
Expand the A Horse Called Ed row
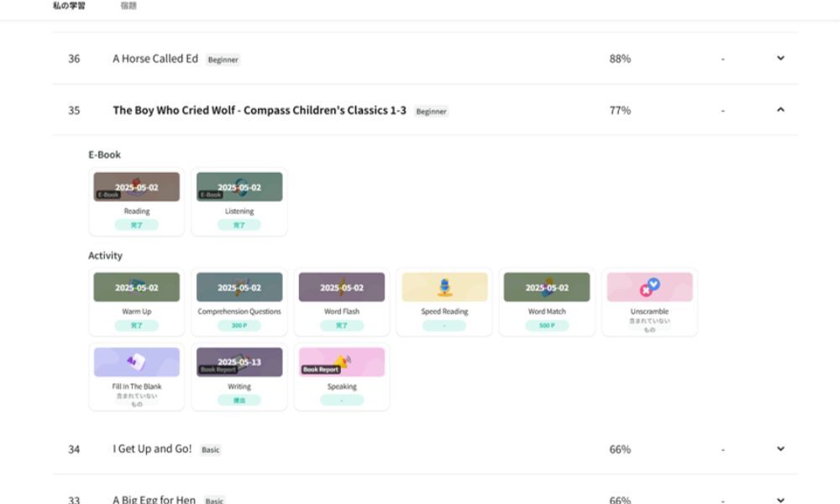780,58
